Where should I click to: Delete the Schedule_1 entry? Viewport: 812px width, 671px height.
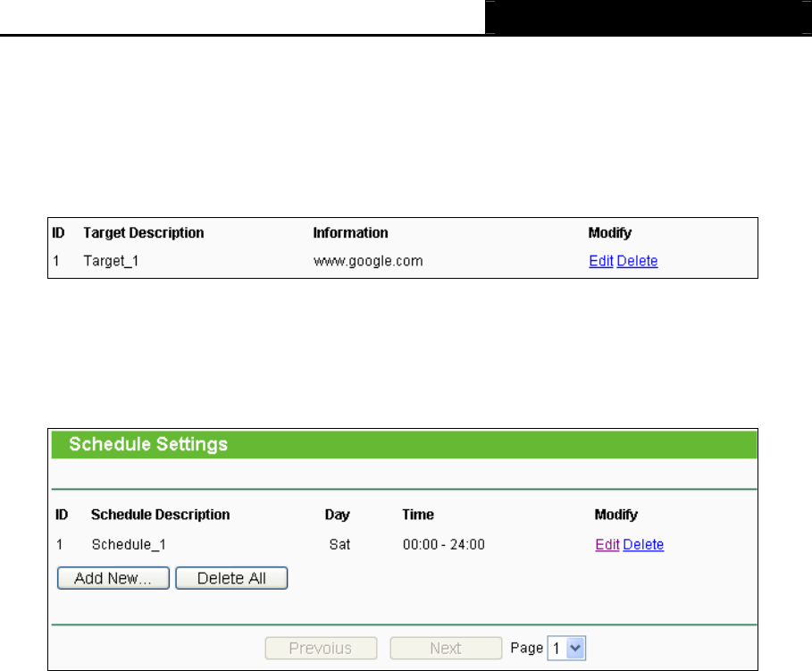coord(643,544)
